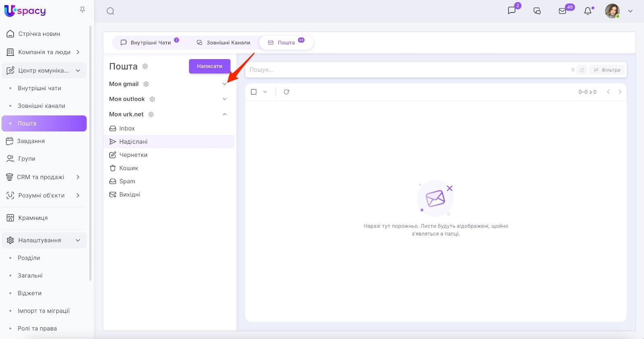
Task: Expand the Моя gmail mailbox
Action: point(225,84)
